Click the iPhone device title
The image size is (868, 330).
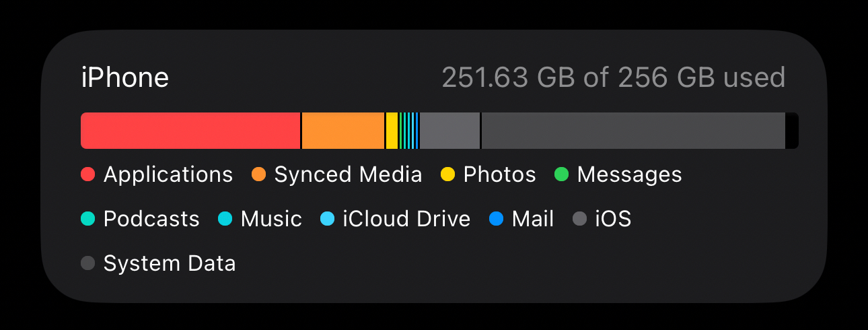tap(124, 78)
